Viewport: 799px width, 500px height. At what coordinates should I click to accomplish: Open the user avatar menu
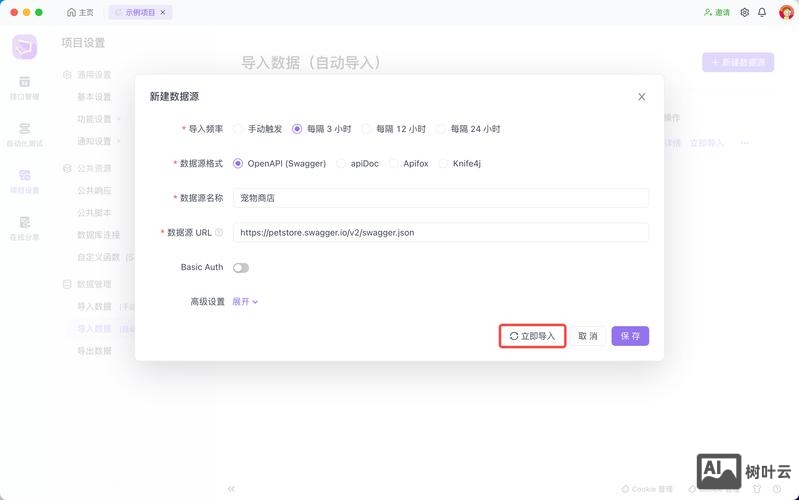click(x=786, y=12)
